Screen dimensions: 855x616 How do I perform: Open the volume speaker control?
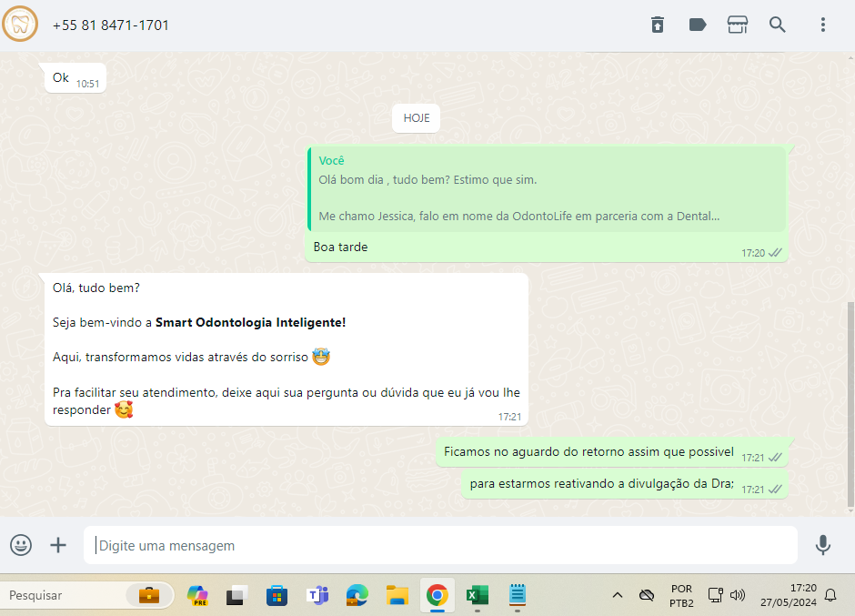coord(738,595)
